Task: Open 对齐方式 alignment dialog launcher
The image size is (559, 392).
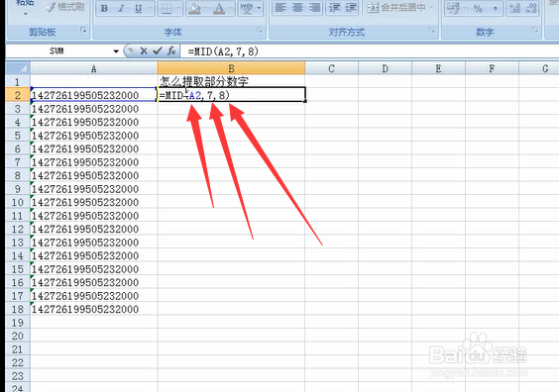Action: (432, 31)
